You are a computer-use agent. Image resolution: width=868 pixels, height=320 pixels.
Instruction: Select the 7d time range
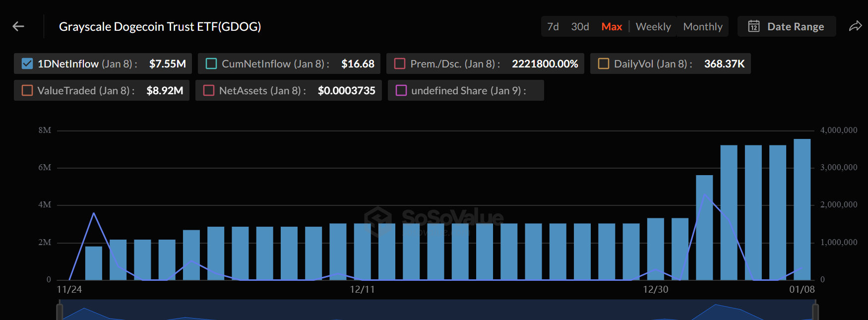[x=553, y=27]
